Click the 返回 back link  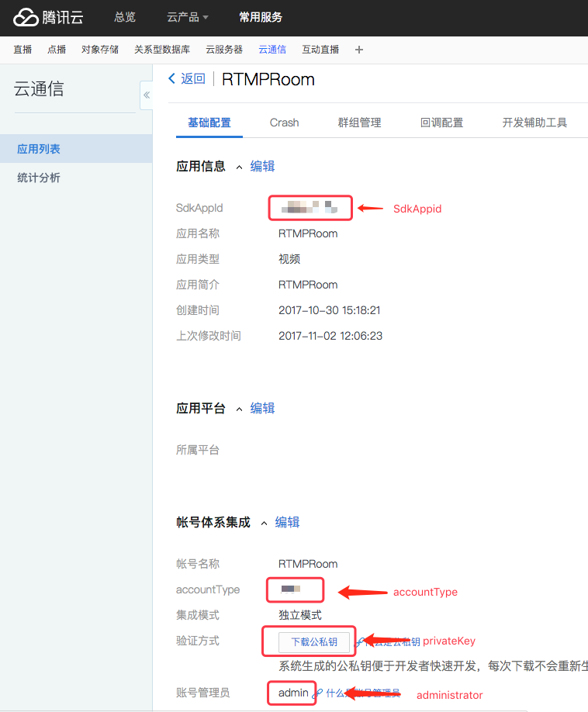click(187, 79)
